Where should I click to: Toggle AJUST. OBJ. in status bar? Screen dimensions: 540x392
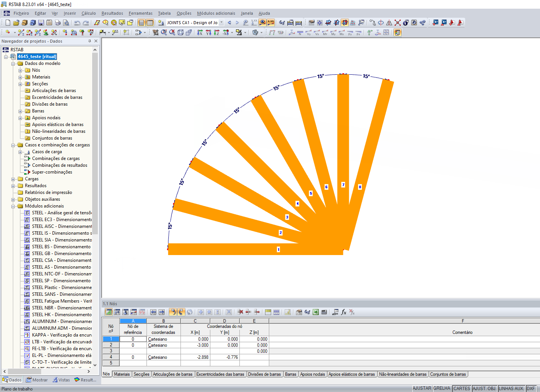(x=484, y=388)
